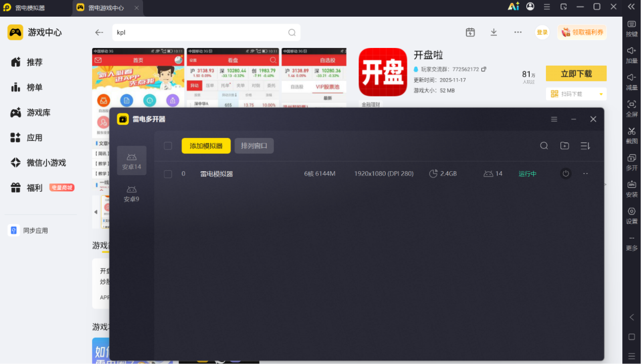
Task: Click the new group folder icon in 多开器
Action: click(x=565, y=146)
